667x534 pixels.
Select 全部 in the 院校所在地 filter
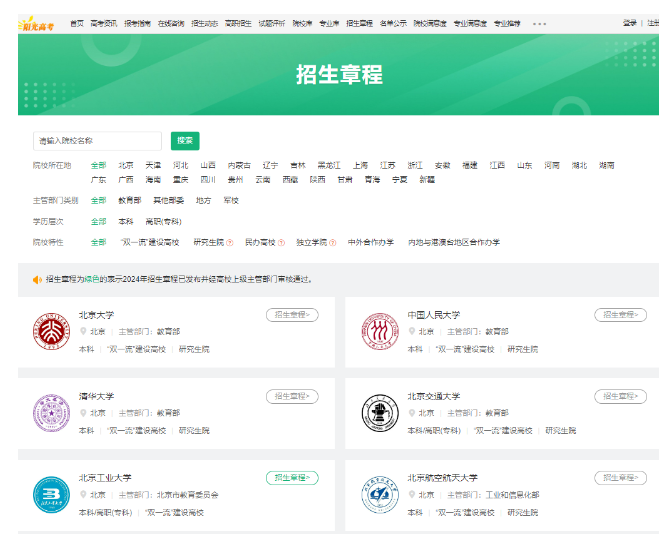(98, 166)
